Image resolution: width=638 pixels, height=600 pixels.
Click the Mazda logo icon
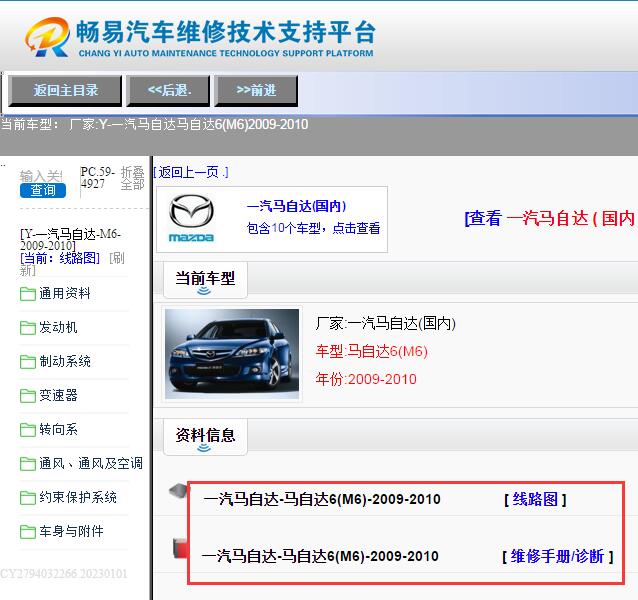(191, 218)
